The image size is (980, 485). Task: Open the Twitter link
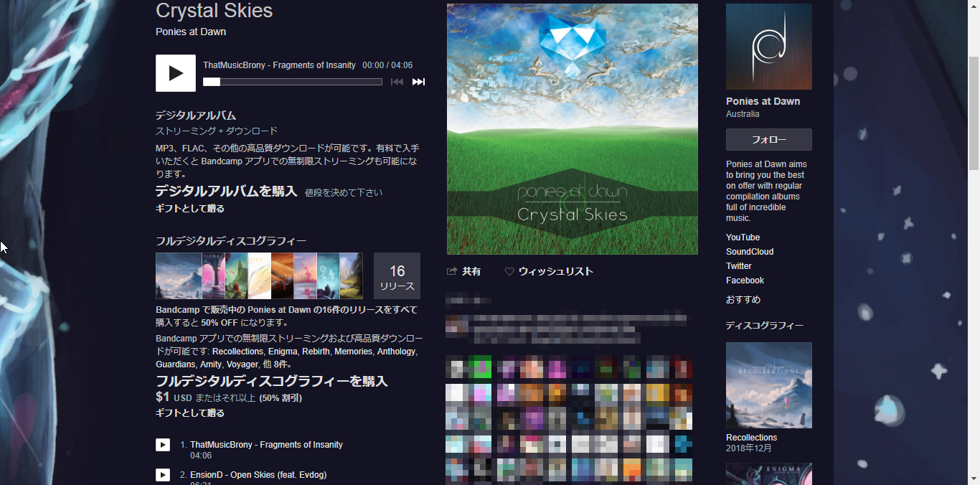click(739, 266)
